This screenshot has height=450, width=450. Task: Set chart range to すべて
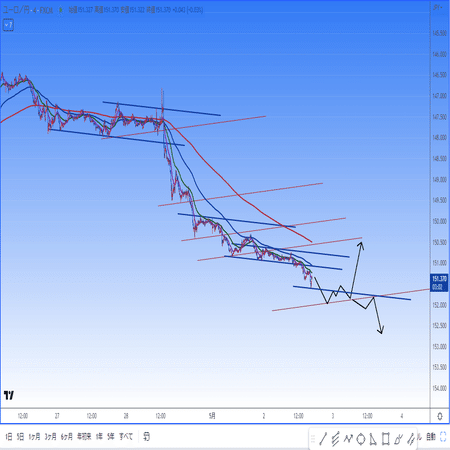click(126, 437)
